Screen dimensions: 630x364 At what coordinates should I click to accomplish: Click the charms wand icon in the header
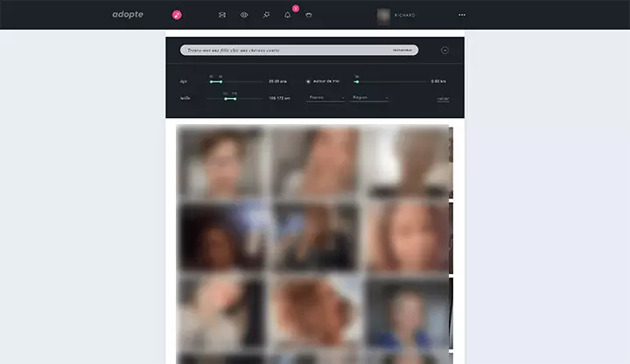[266, 15]
